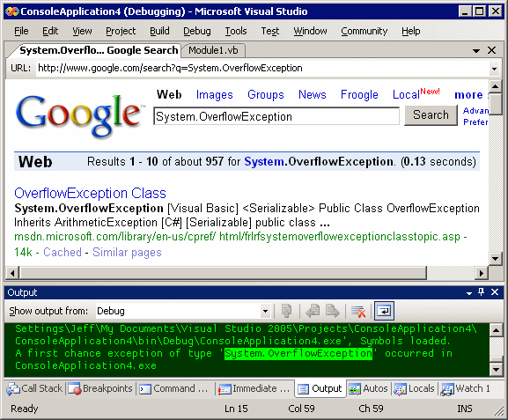
Task: Go to next message in Output toolbar
Action: 333,311
